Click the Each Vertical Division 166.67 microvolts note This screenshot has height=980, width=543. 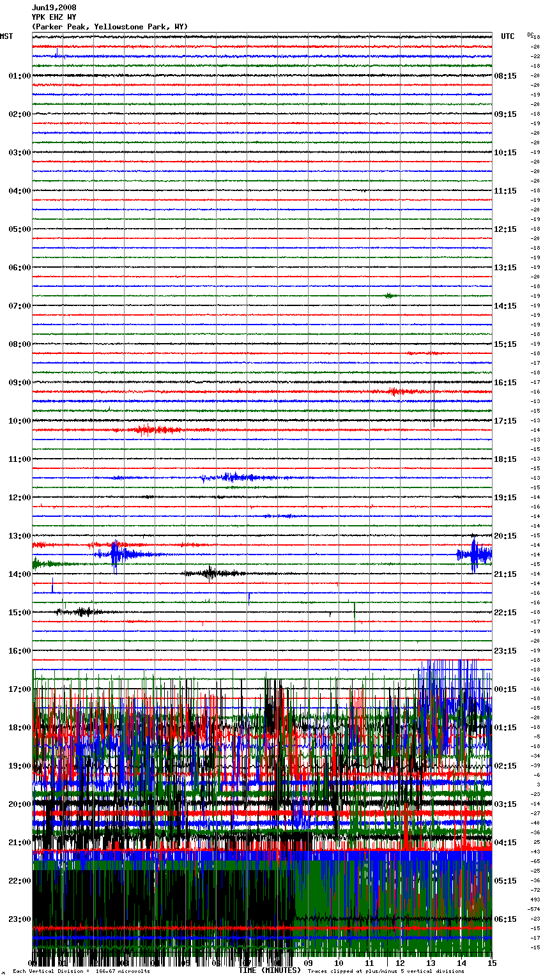(81, 972)
